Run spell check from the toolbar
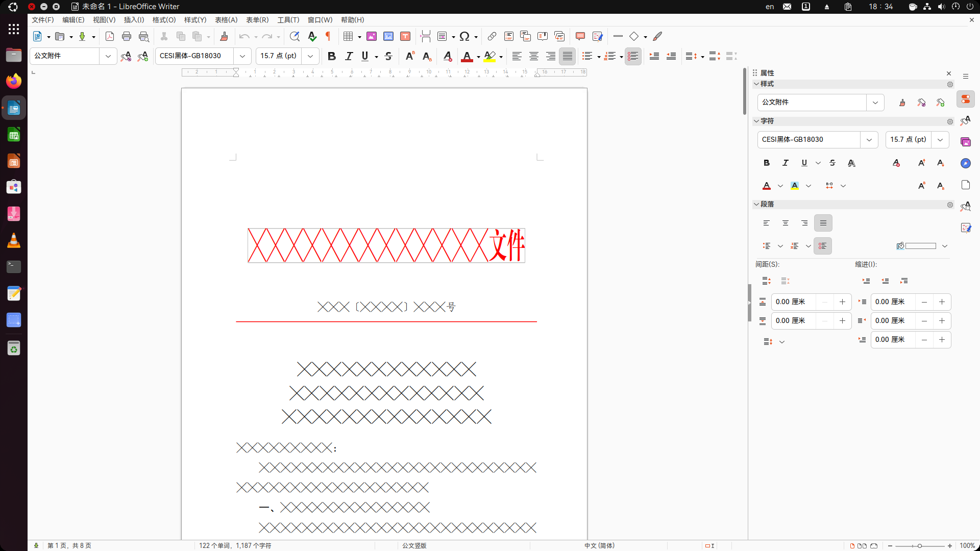The image size is (980, 551). [x=312, y=36]
